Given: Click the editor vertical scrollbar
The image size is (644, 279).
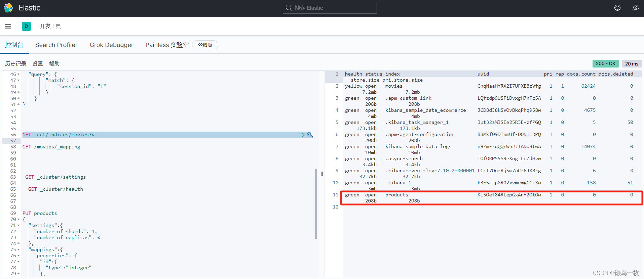Looking at the screenshot, I should tap(316, 204).
